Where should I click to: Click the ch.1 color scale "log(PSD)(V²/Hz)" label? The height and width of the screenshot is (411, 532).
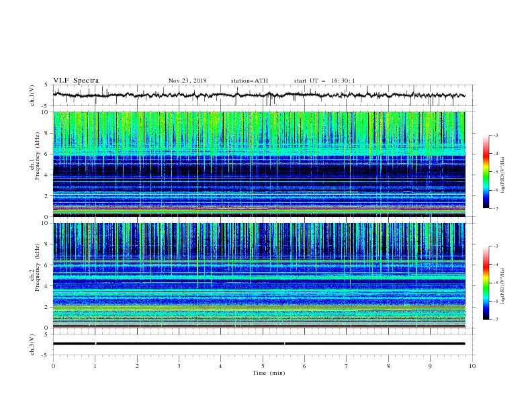coord(503,175)
